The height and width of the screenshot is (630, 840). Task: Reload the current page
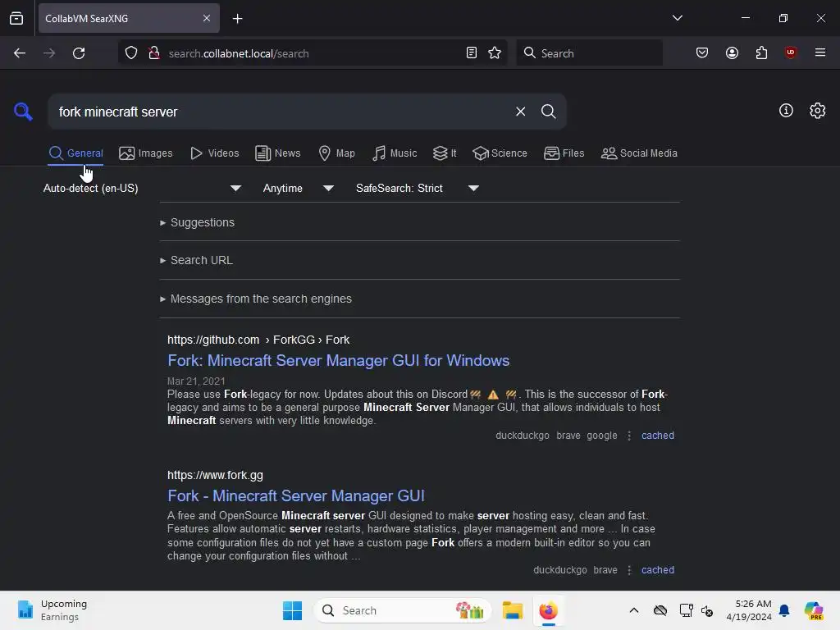[x=79, y=53]
